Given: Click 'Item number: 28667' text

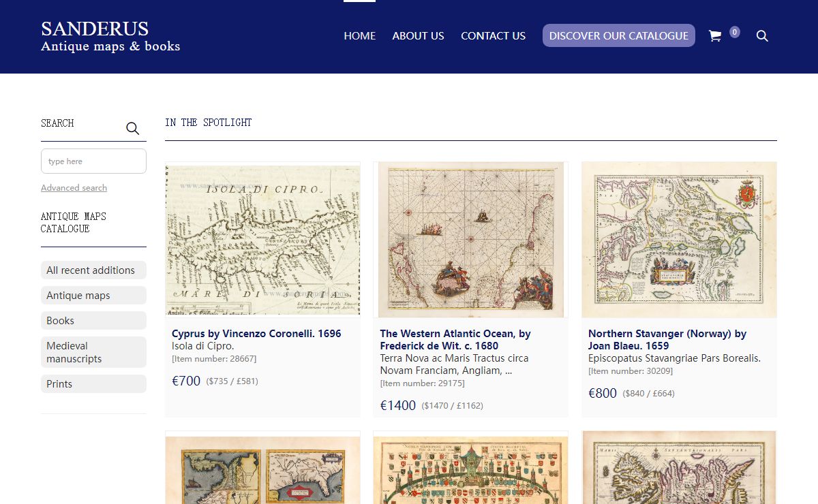Looking at the screenshot, I should coord(214,359).
